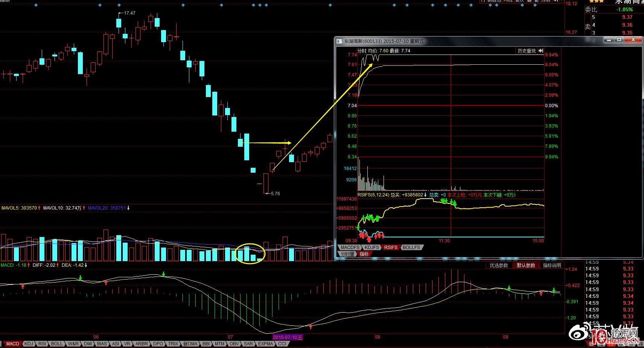Switch to the KDJ indicator tab
The width and height of the screenshot is (644, 348).
pos(29,344)
